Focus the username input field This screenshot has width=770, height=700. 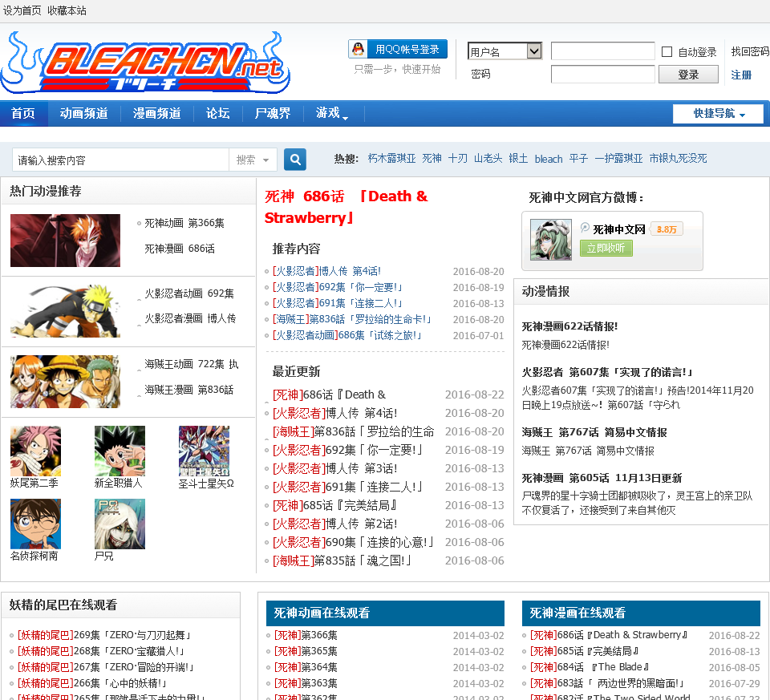click(602, 51)
